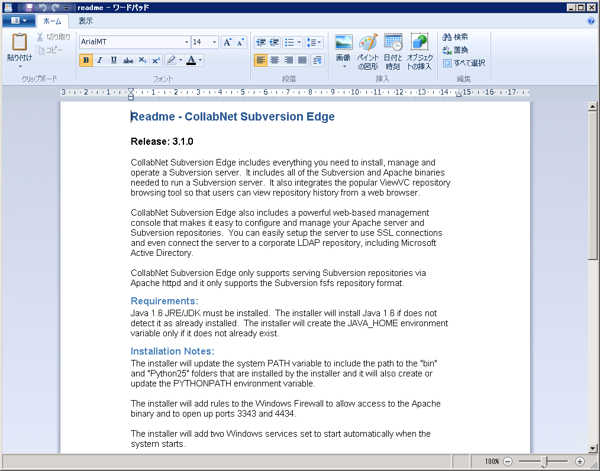Image resolution: width=600 pixels, height=471 pixels.
Task: Open the font size 14 dropdown
Action: 214,42
